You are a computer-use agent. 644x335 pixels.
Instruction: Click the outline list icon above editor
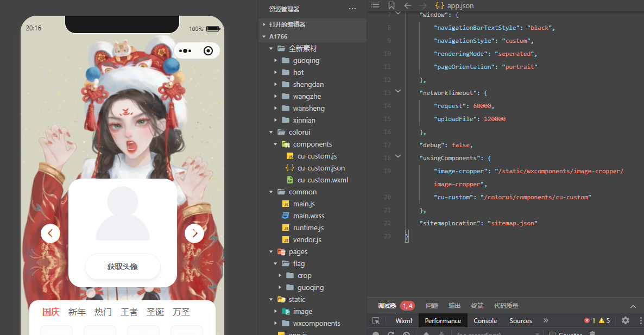[x=375, y=5]
